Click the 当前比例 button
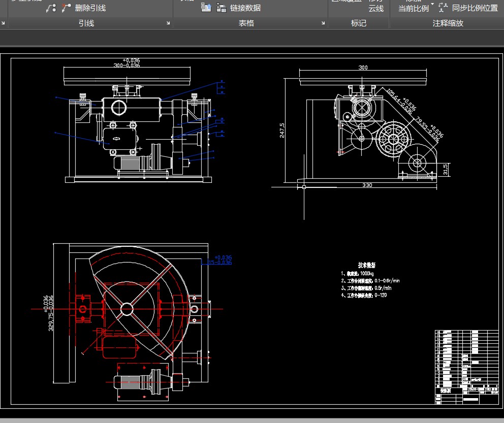Screen dimensions: 504x423 414,9
